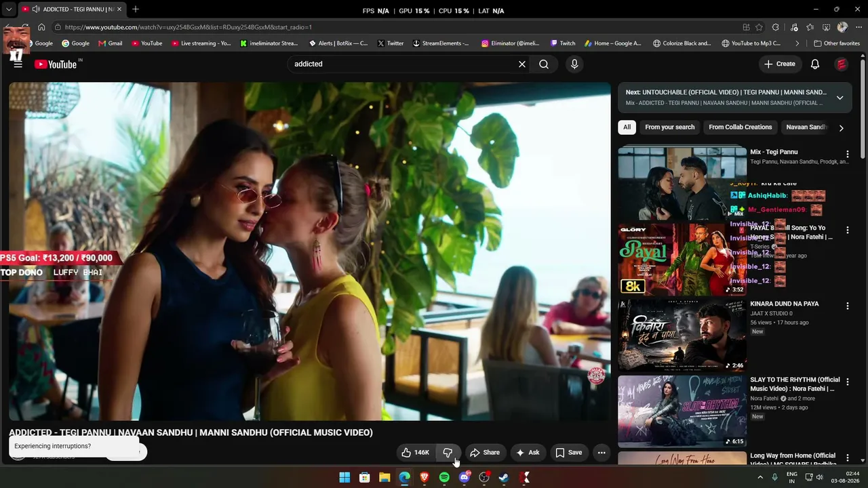The width and height of the screenshot is (868, 488).
Task: Share the Addicted music video
Action: tap(485, 453)
